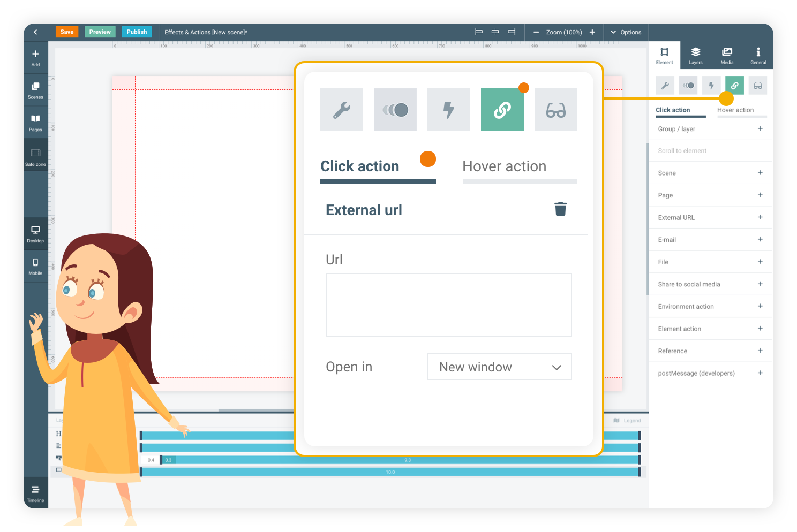This screenshot has height=532, width=797.
Task: Open the Scenes sidebar icon
Action: click(x=35, y=90)
